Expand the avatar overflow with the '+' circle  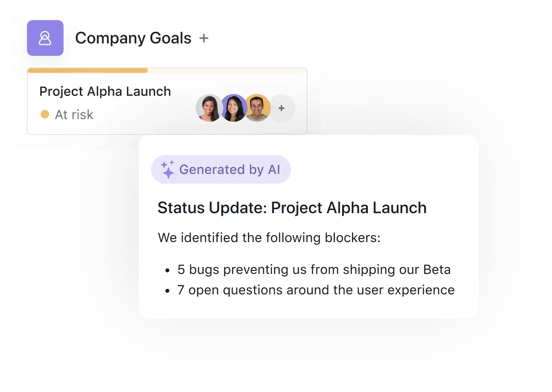(x=281, y=108)
